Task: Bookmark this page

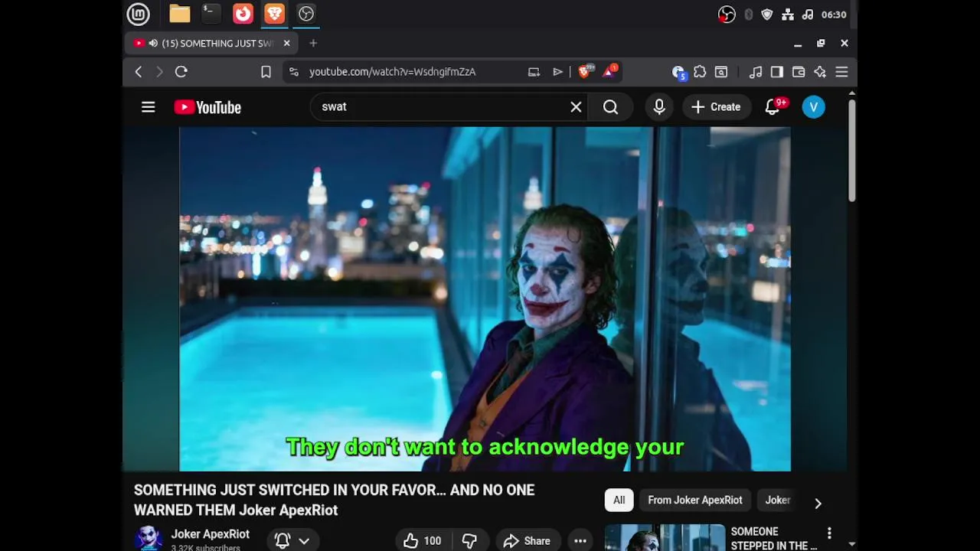Action: (266, 72)
